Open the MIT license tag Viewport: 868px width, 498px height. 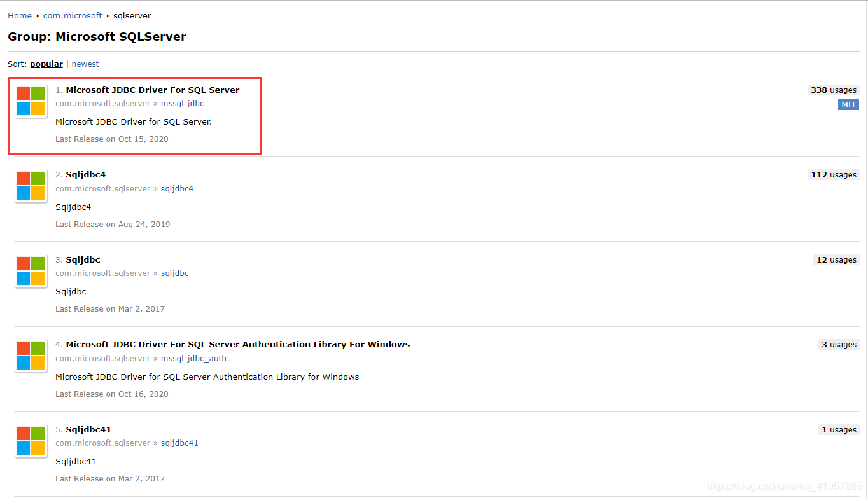(848, 104)
